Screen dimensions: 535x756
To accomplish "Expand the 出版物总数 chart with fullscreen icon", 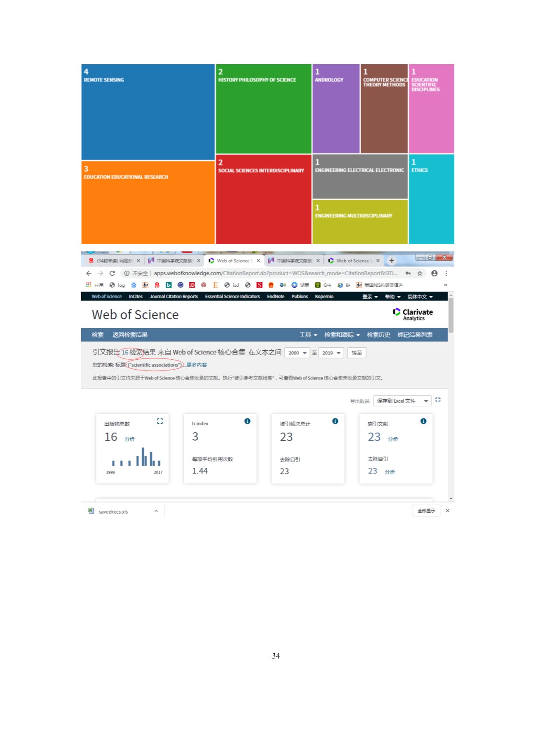I will (160, 421).
